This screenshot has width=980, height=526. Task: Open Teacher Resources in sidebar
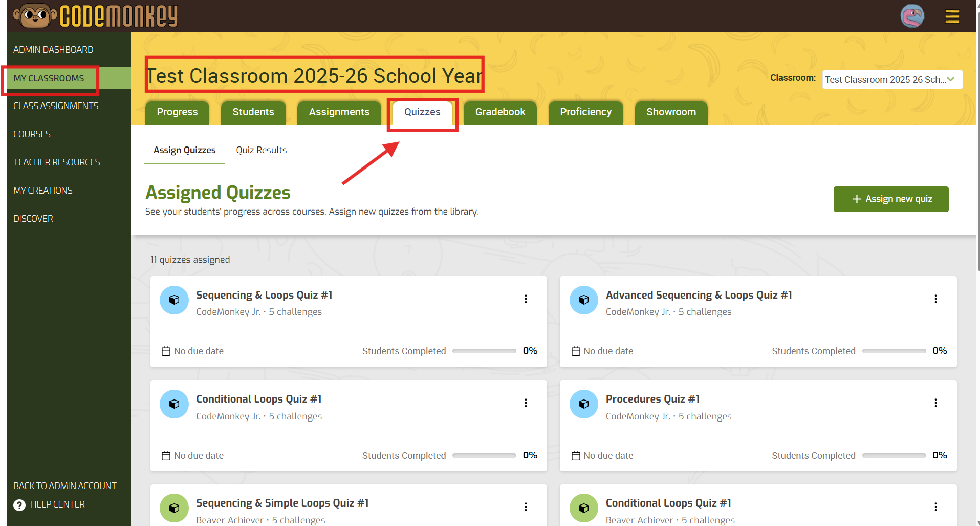(x=56, y=162)
